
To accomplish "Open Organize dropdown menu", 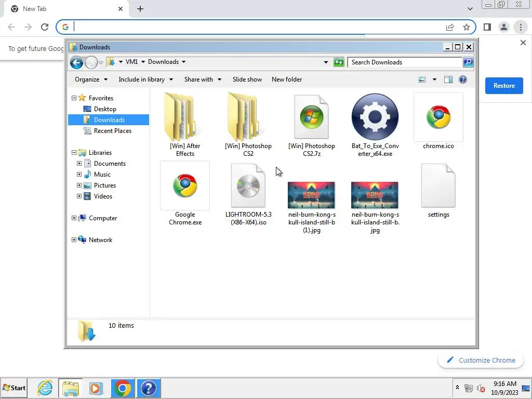I will coord(91,79).
